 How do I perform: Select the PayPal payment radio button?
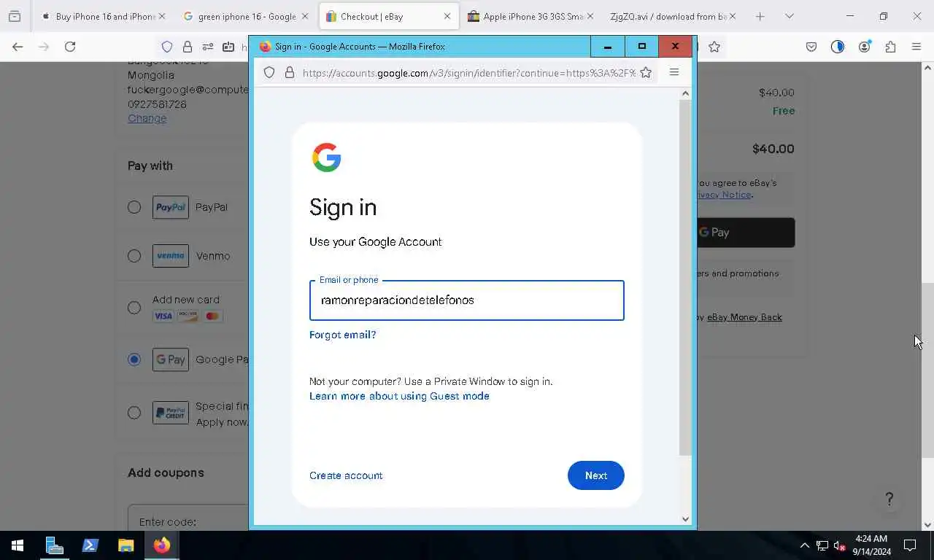pyautogui.click(x=134, y=207)
